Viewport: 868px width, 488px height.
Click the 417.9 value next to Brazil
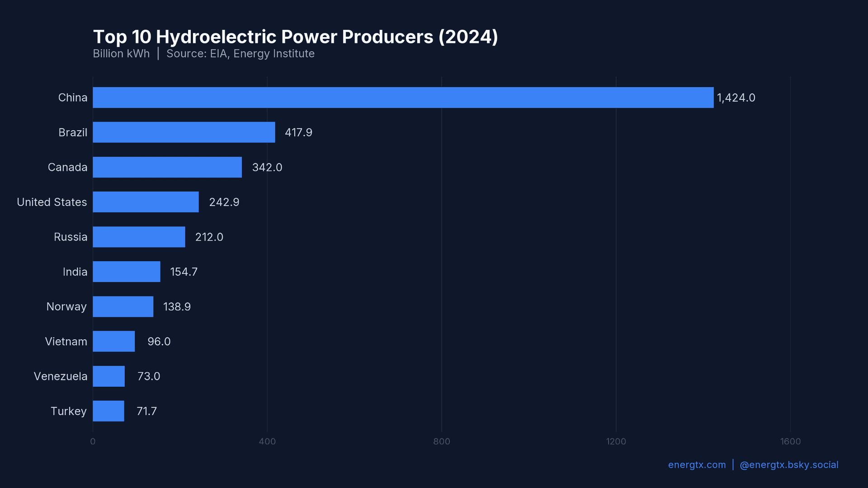(x=298, y=132)
